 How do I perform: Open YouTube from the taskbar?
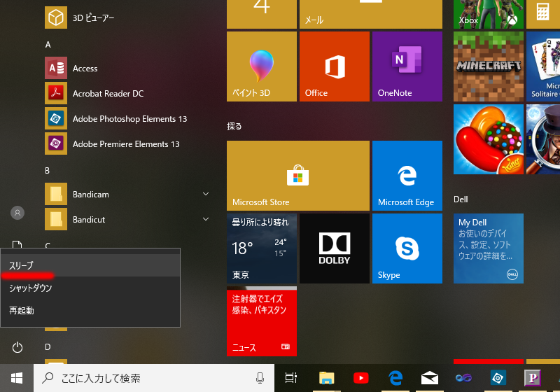pos(360,378)
